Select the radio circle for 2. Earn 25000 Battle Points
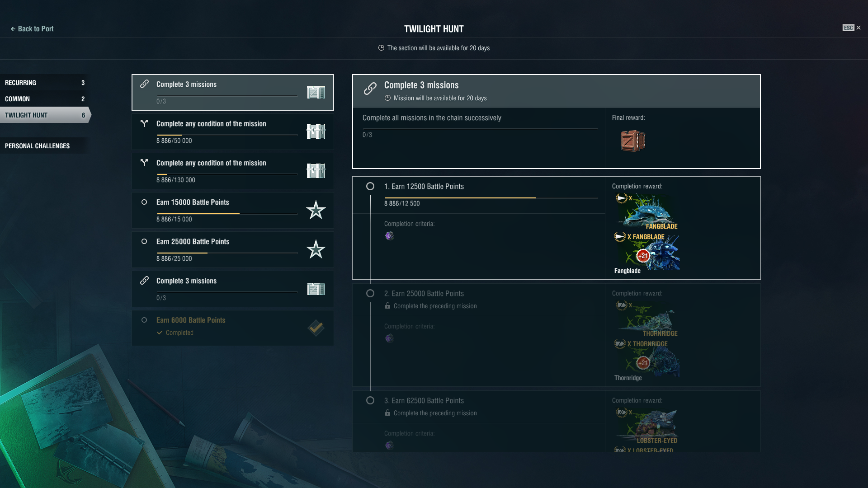This screenshot has width=868, height=488. [x=370, y=293]
